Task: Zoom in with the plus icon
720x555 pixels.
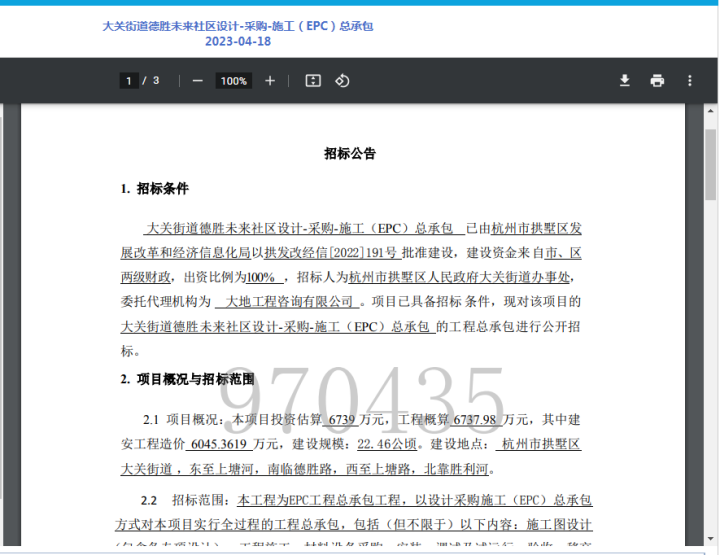Action: tap(270, 81)
